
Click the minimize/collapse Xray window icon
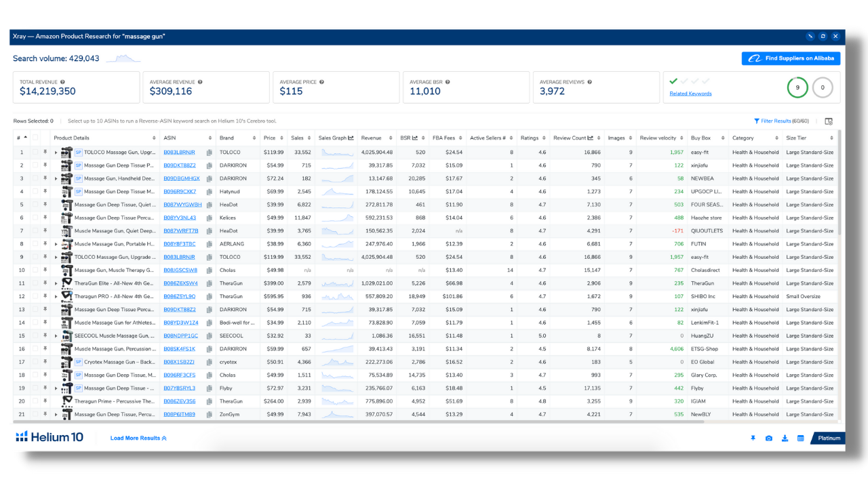coord(810,36)
